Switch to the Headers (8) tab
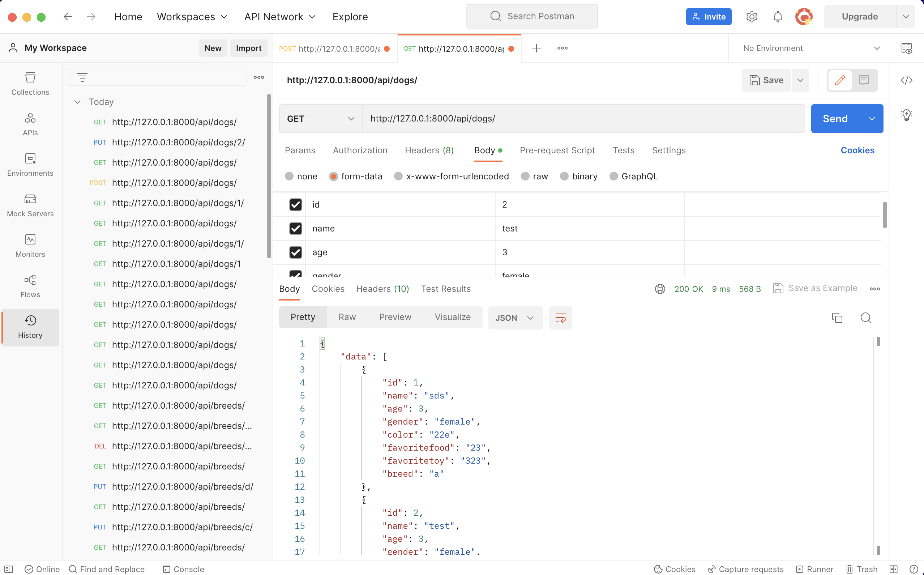 [x=429, y=150]
